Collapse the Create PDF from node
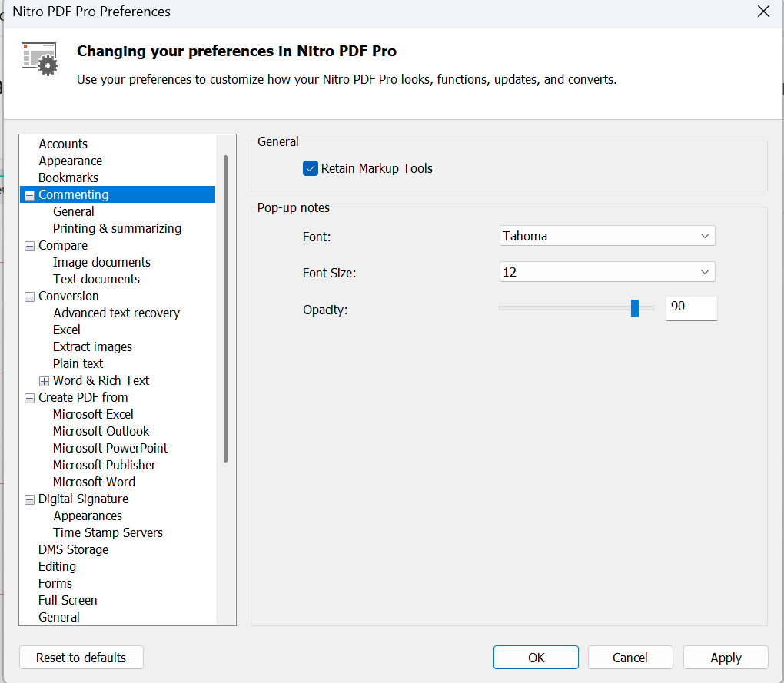Viewport: 784px width, 683px height. [29, 398]
